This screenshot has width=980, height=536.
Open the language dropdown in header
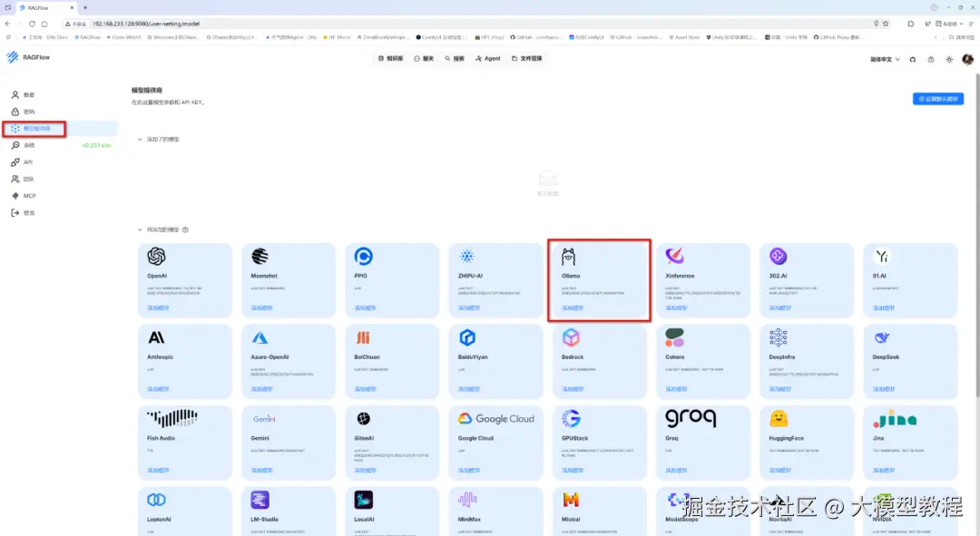tap(885, 59)
